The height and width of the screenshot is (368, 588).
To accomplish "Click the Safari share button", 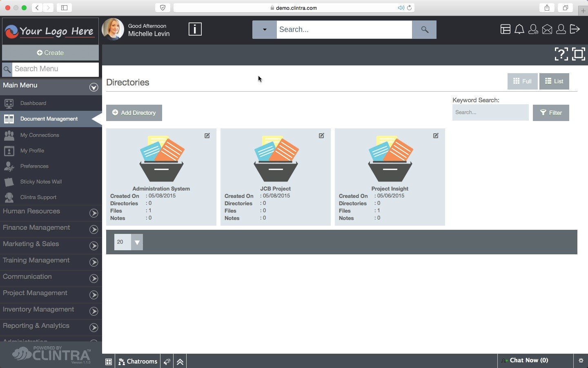I will tap(547, 8).
